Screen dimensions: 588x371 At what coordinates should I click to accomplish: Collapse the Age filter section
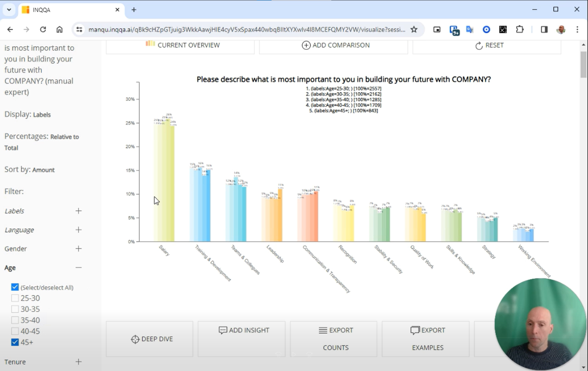coord(79,268)
